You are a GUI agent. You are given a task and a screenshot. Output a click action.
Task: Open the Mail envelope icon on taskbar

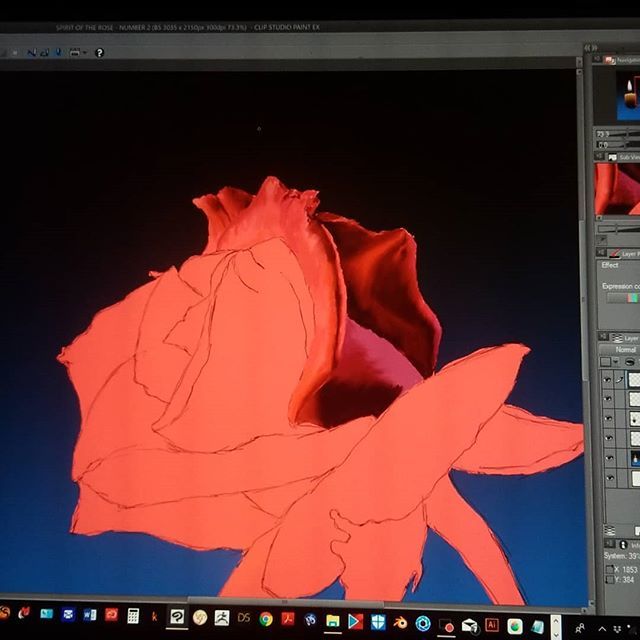click(469, 624)
